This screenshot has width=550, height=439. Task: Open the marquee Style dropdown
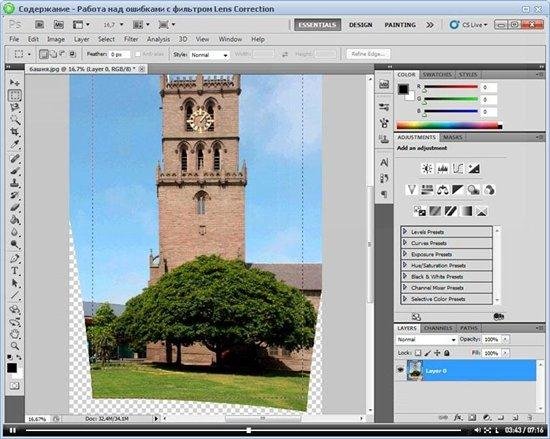pyautogui.click(x=209, y=55)
